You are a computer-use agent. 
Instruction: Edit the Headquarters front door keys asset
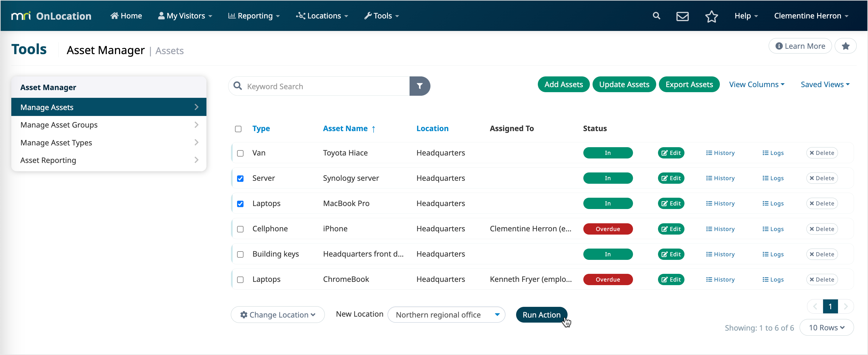(x=670, y=254)
